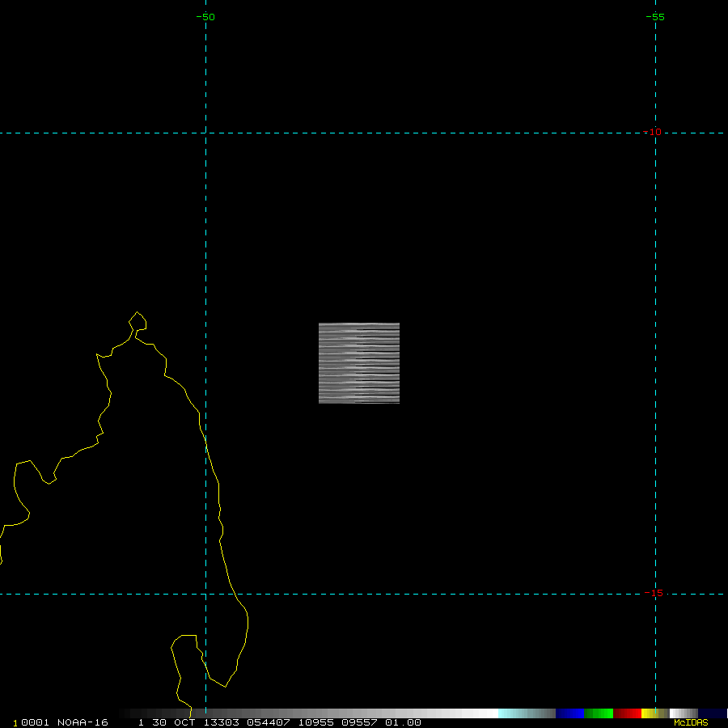The image size is (728, 728).
Task: Click the blue segment of the color bar
Action: click(569, 713)
